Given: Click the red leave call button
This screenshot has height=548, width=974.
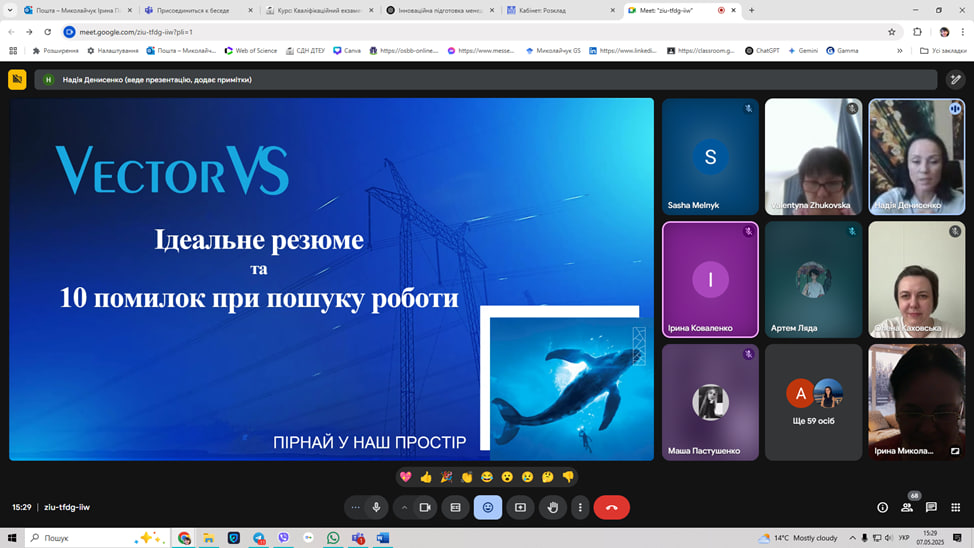Looking at the screenshot, I should click(x=612, y=508).
